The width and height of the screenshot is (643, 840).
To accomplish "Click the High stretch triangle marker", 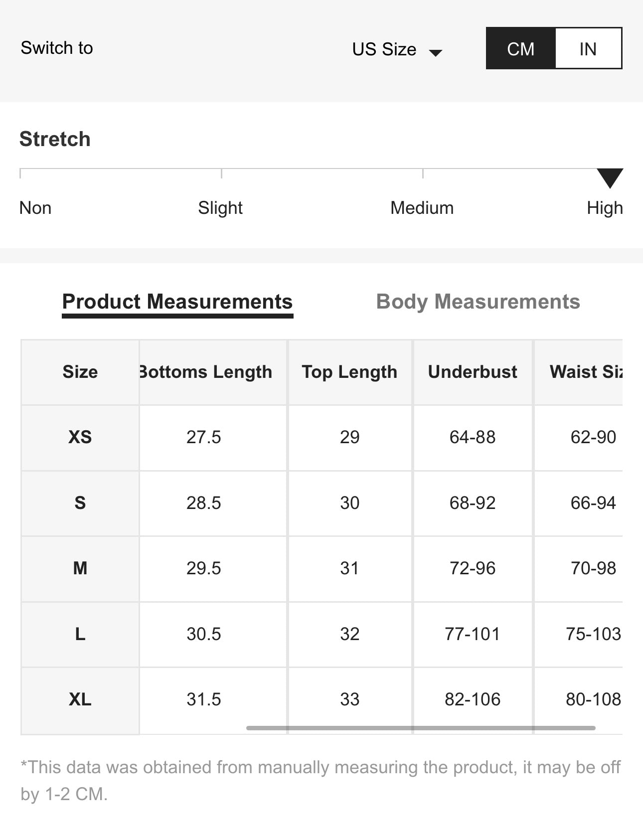I will (x=610, y=177).
